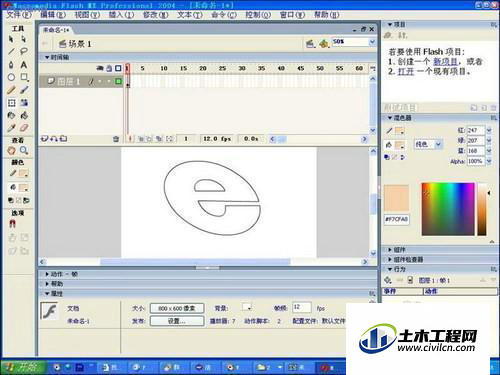Select the Paint Bucket tool

[23, 115]
